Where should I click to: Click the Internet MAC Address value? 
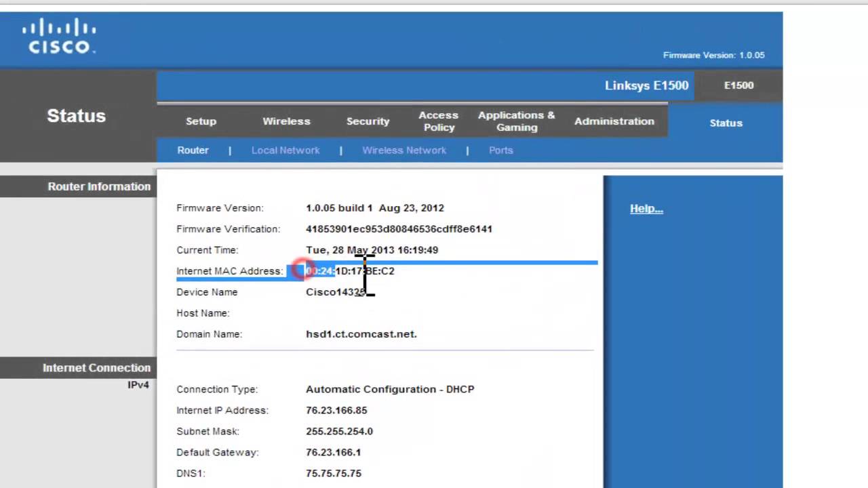[x=350, y=271]
